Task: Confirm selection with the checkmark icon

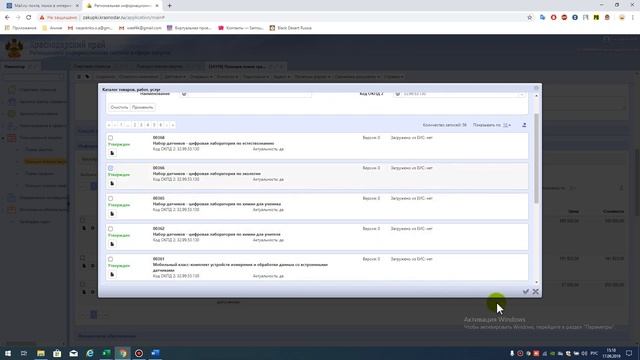Action: pyautogui.click(x=526, y=291)
